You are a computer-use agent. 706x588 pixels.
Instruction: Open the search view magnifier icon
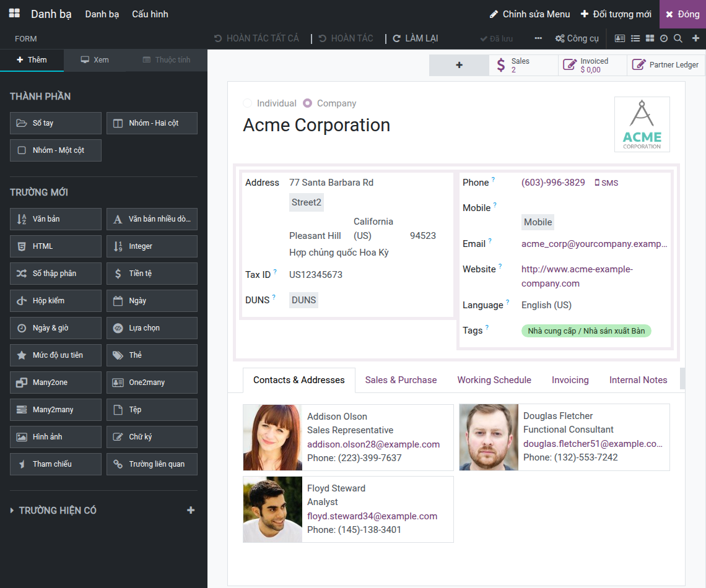678,39
